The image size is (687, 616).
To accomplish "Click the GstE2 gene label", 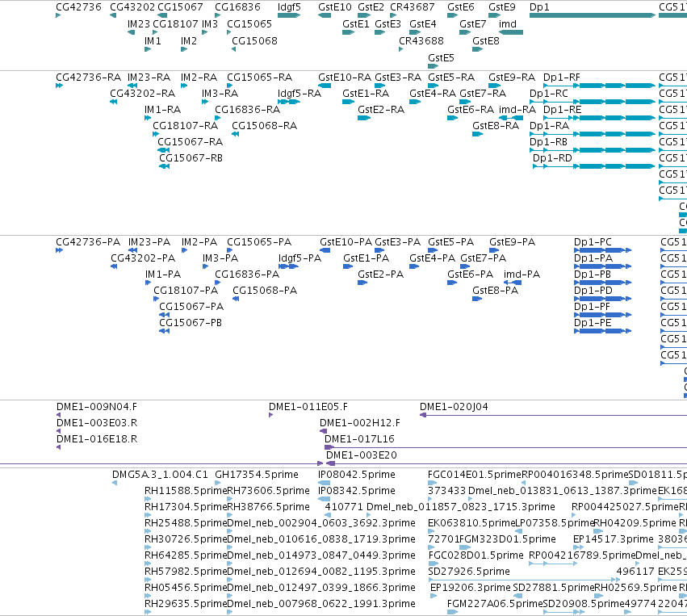I will [371, 7].
